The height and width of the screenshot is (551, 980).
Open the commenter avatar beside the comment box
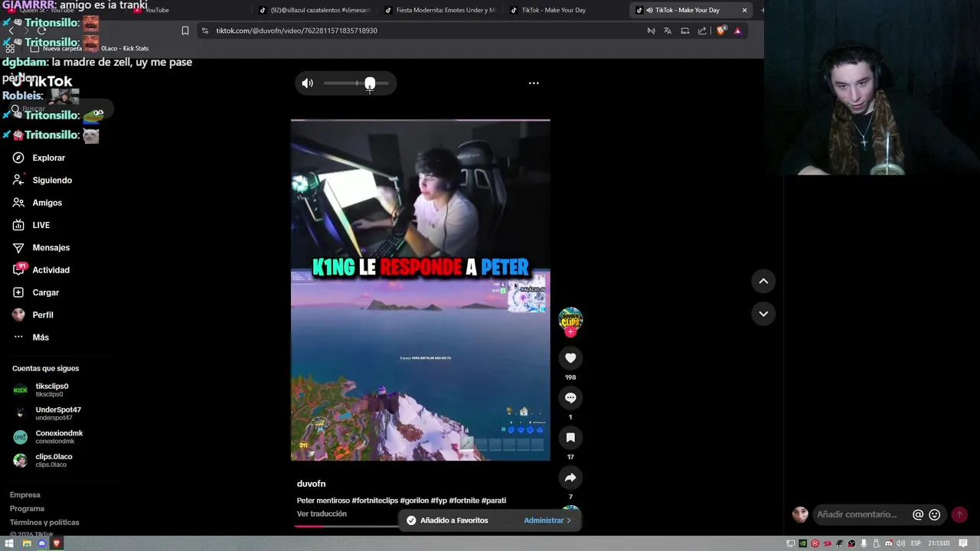pos(800,515)
